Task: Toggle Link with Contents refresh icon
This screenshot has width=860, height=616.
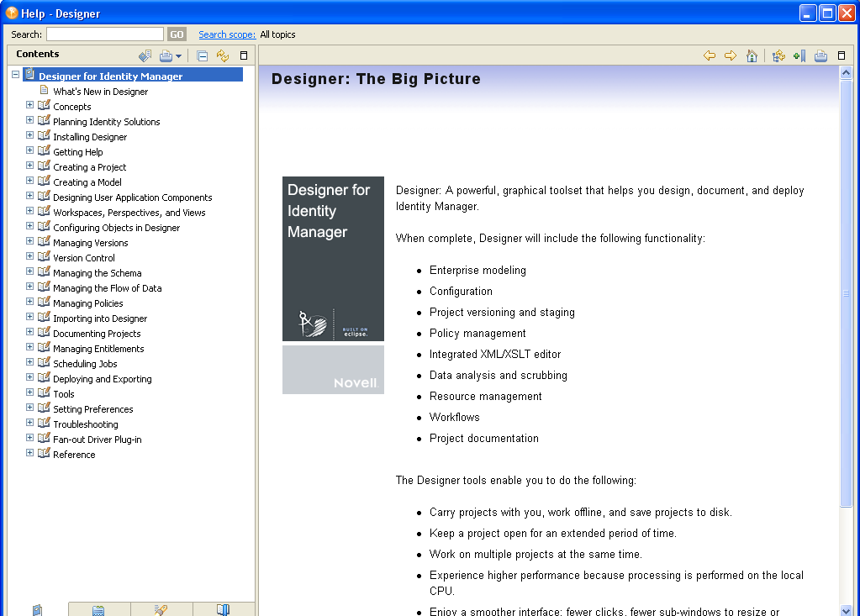Action: click(222, 55)
